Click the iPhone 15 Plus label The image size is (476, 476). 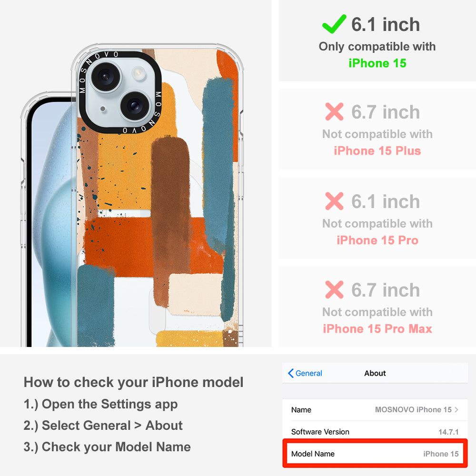(377, 151)
